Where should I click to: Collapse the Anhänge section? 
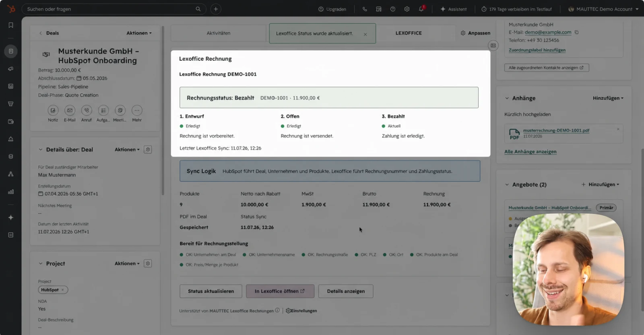pyautogui.click(x=507, y=98)
